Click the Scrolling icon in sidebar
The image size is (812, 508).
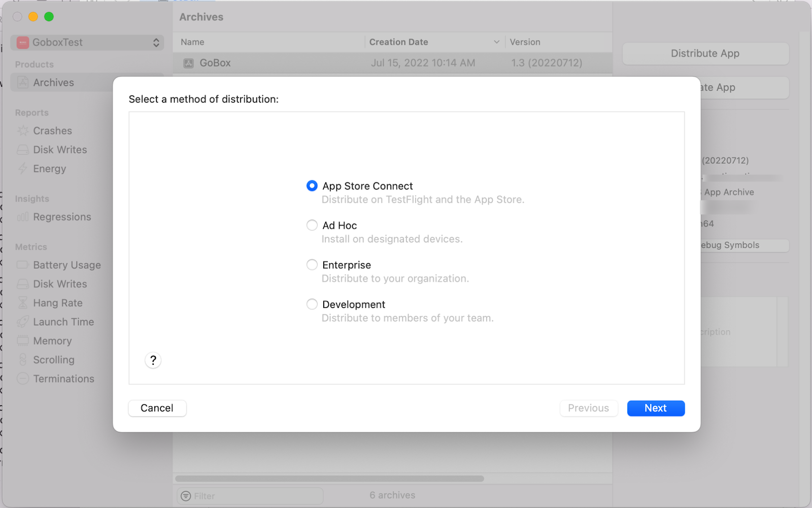23,360
